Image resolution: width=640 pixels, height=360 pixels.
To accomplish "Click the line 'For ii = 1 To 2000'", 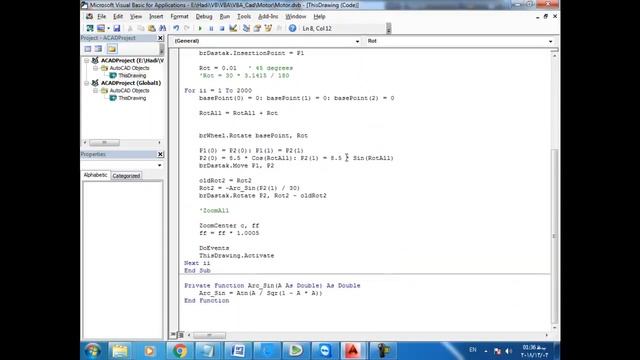I will tap(218, 91).
